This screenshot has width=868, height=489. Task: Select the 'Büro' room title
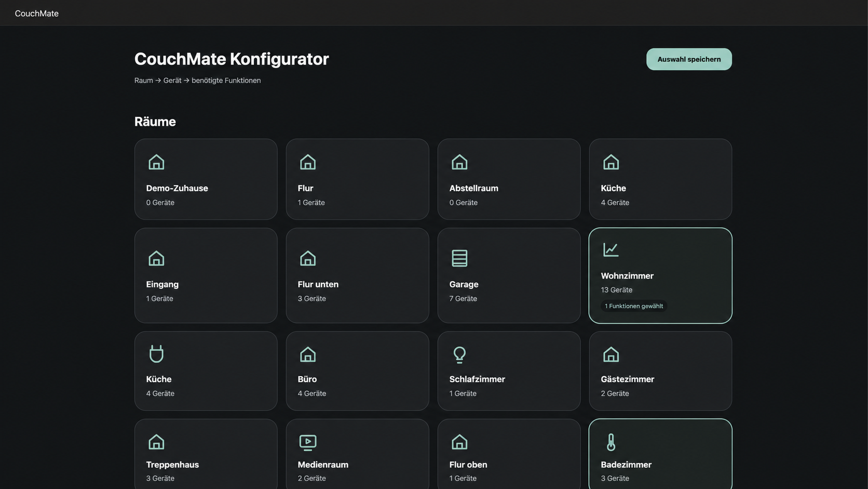[307, 379]
